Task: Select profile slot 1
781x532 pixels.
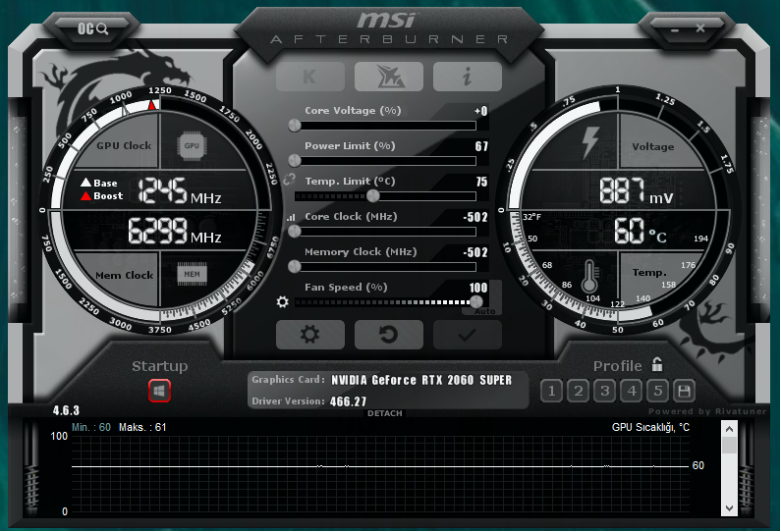Action: click(x=551, y=392)
